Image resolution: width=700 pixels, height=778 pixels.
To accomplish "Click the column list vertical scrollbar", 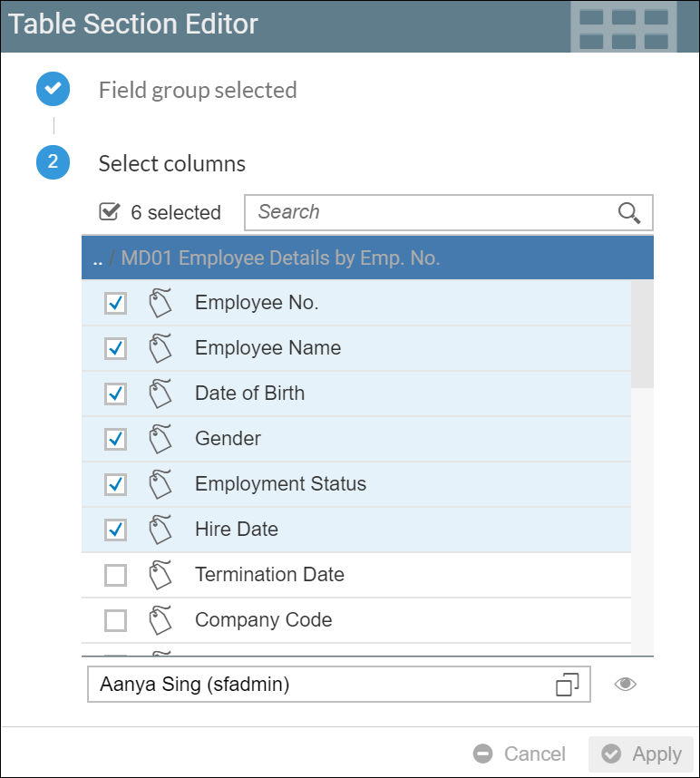I will pyautogui.click(x=642, y=335).
